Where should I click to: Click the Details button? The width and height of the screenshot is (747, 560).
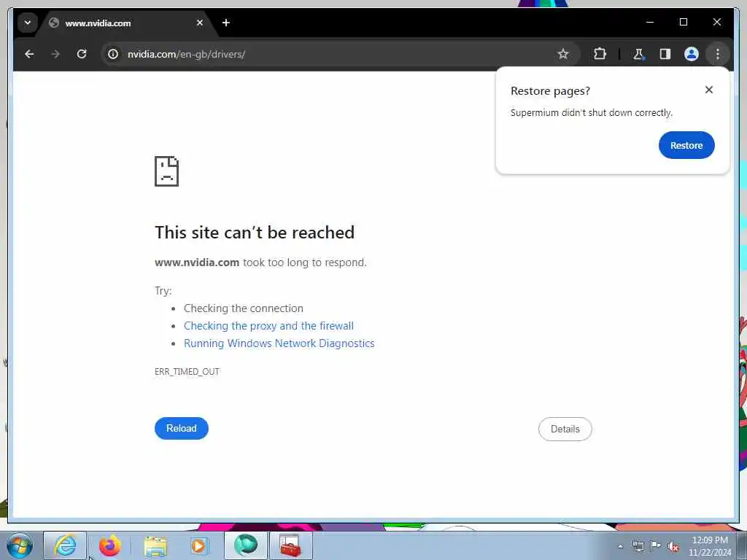pyautogui.click(x=565, y=429)
